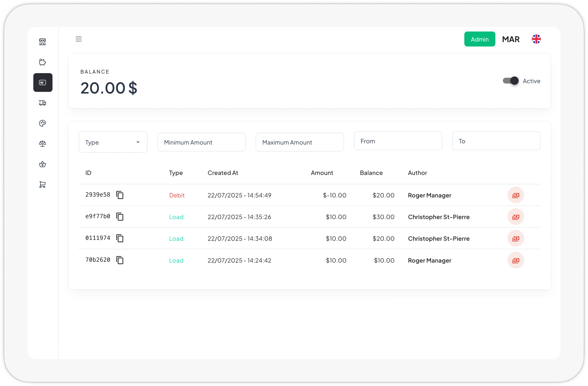Click refund icon for Debit transaction
The width and height of the screenshot is (588, 386).
click(x=516, y=195)
